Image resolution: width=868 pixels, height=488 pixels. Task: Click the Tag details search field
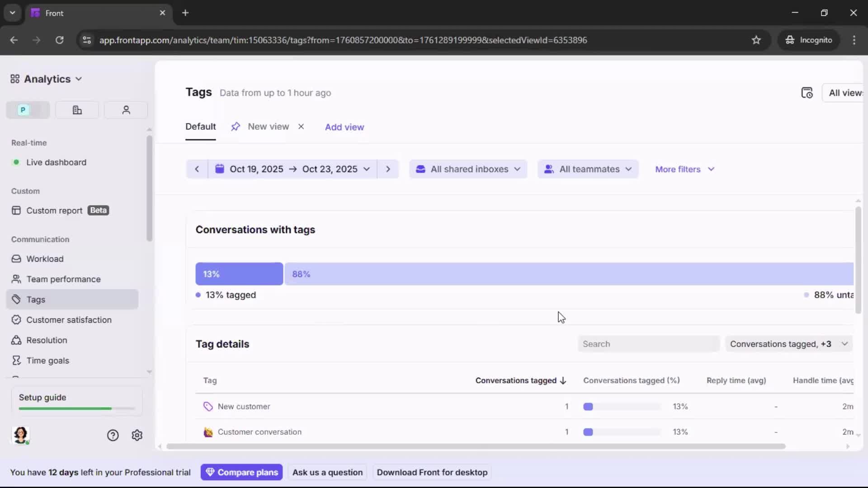click(648, 344)
